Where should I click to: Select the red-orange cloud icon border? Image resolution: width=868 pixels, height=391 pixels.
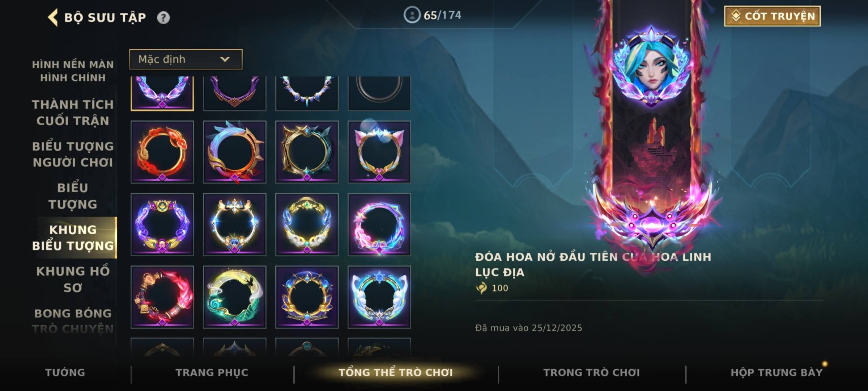tap(162, 152)
